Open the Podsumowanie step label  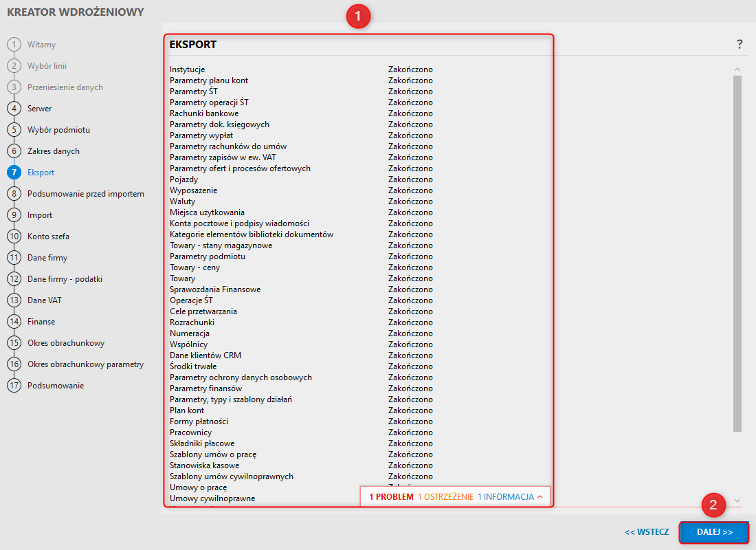tap(56, 385)
